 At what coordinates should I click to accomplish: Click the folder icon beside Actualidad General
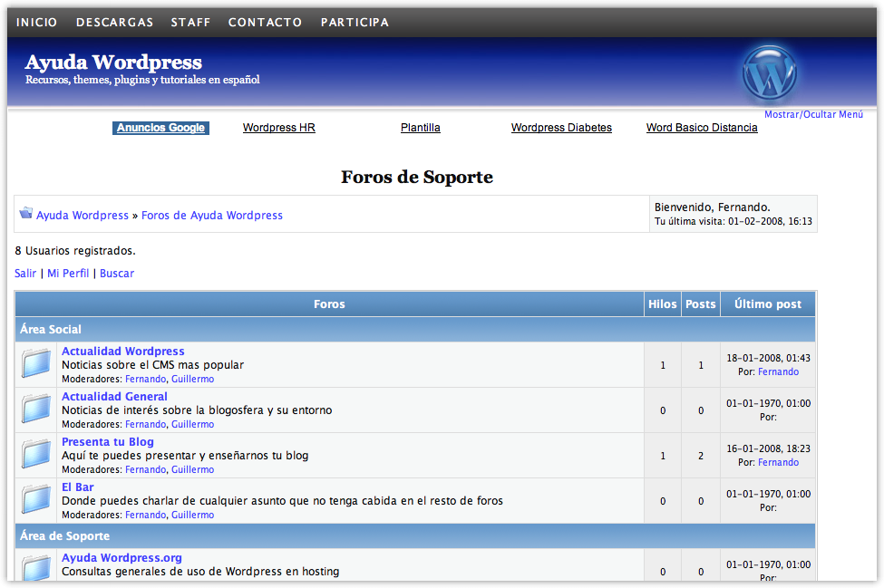37,410
